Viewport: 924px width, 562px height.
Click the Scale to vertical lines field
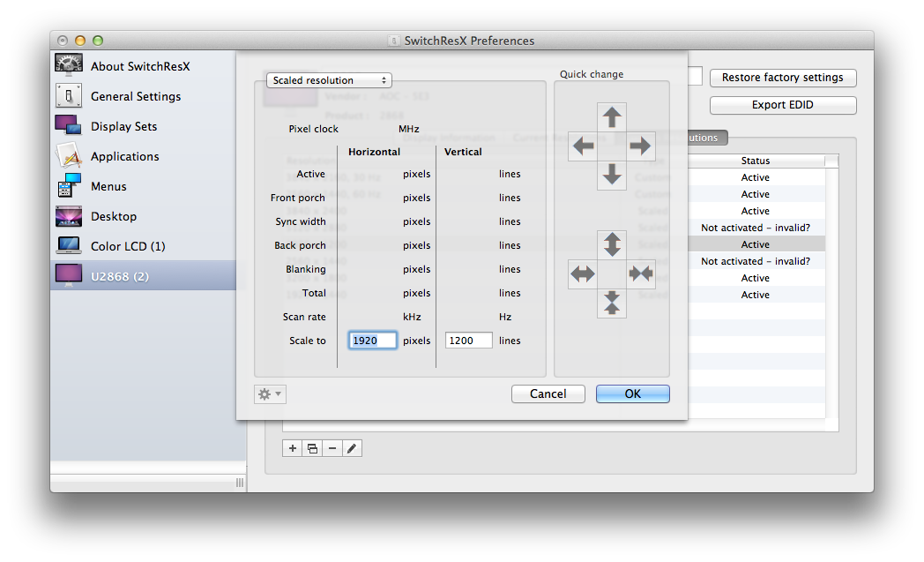pos(468,341)
